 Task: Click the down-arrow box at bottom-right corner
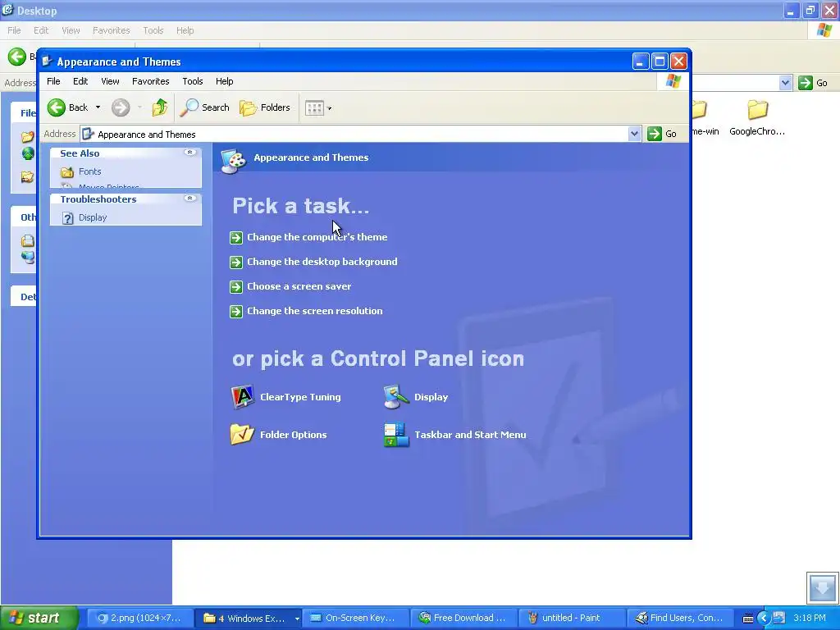point(822,587)
